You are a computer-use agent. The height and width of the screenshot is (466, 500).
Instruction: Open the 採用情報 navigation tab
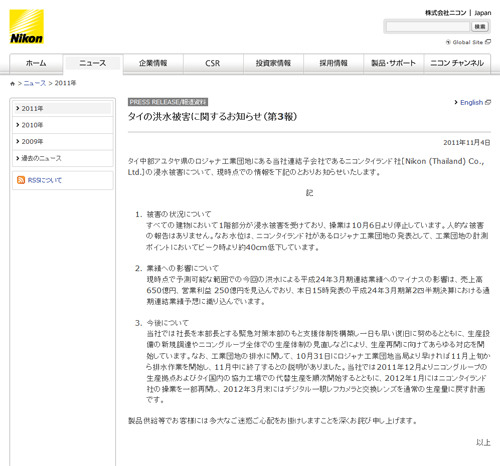tap(333, 63)
